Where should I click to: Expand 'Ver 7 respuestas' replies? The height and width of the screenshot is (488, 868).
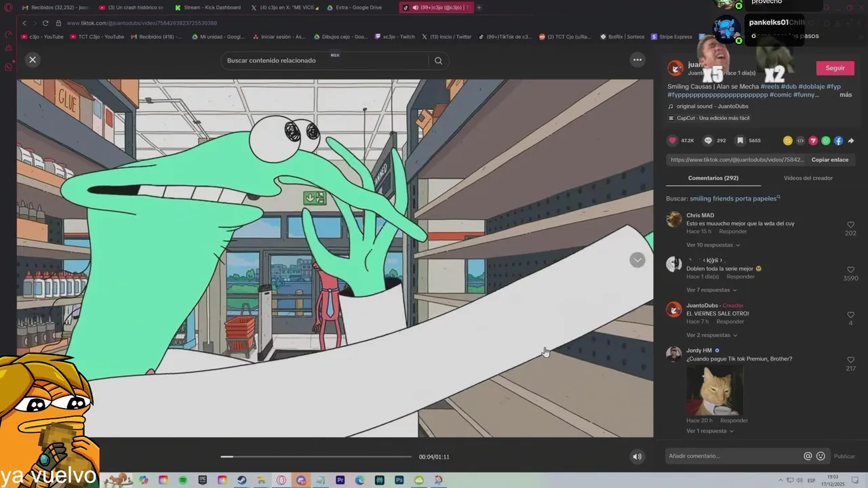coord(711,290)
